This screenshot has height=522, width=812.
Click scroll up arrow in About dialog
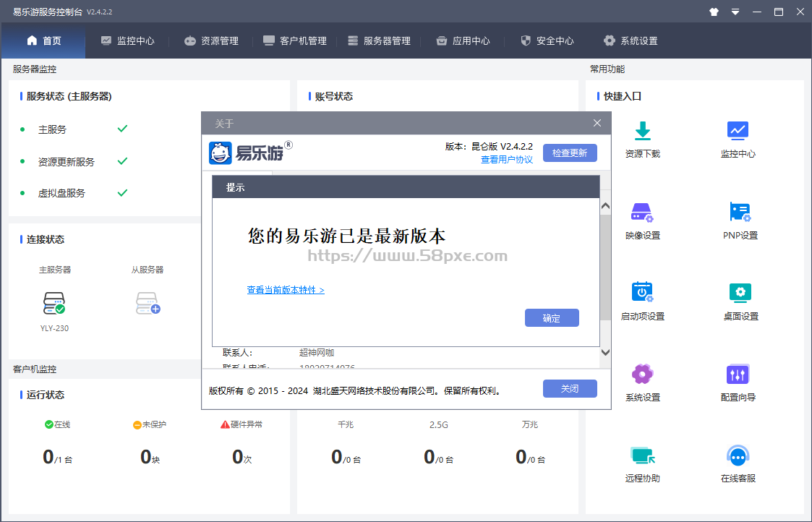[605, 206]
